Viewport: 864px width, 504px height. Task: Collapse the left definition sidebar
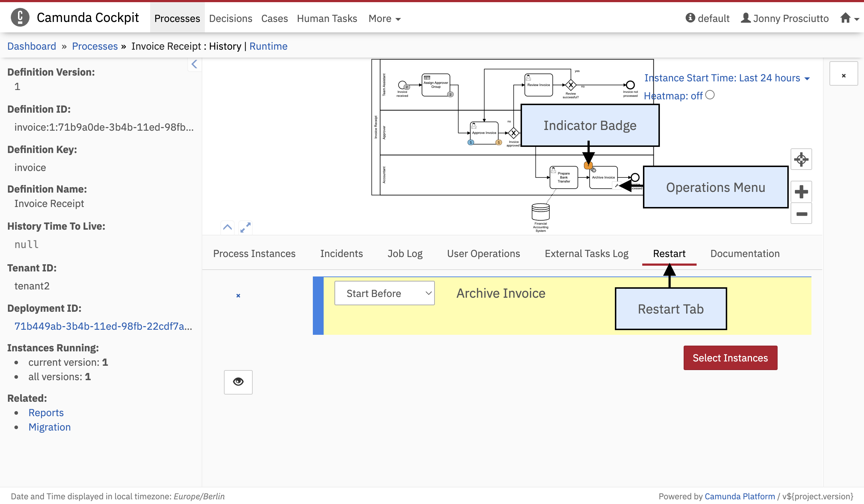click(194, 64)
